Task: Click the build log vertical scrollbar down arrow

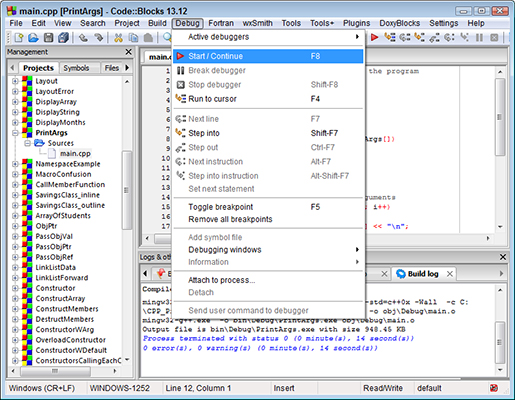Action: (x=500, y=370)
